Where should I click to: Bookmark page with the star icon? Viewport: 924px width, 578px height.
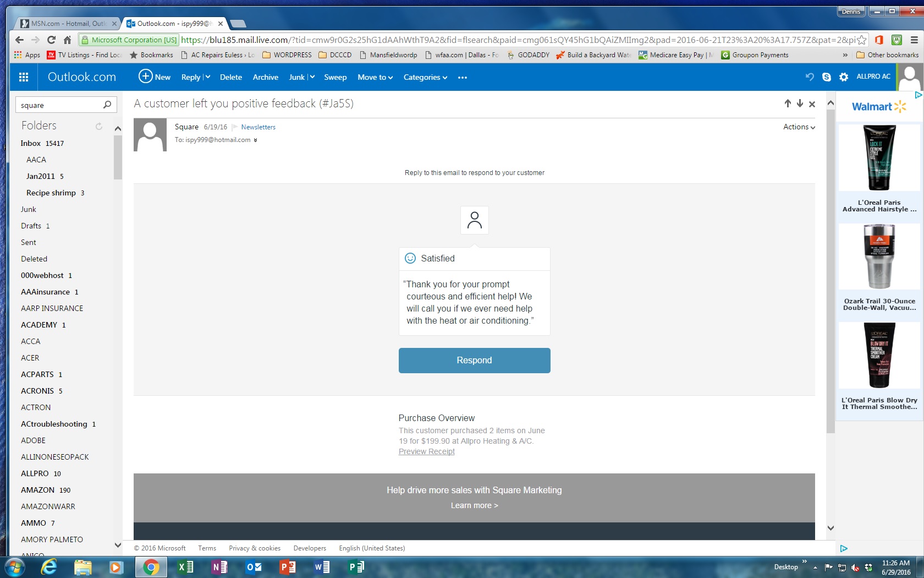point(861,40)
